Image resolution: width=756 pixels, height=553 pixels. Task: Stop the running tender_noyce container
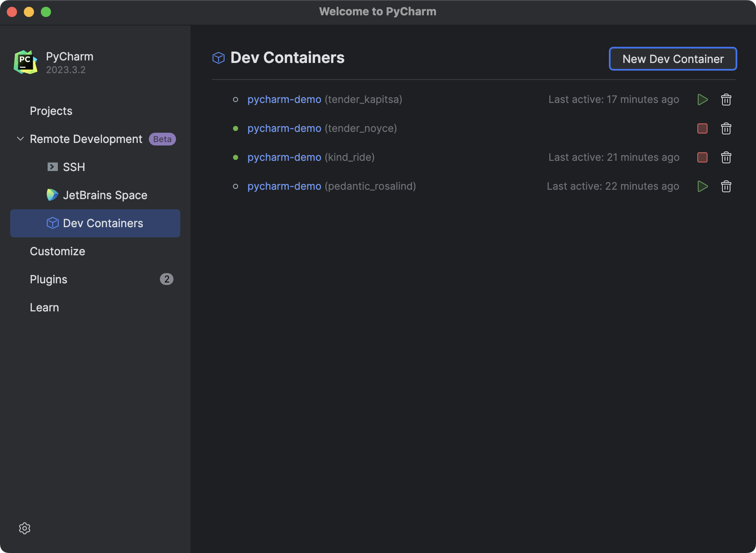(702, 128)
